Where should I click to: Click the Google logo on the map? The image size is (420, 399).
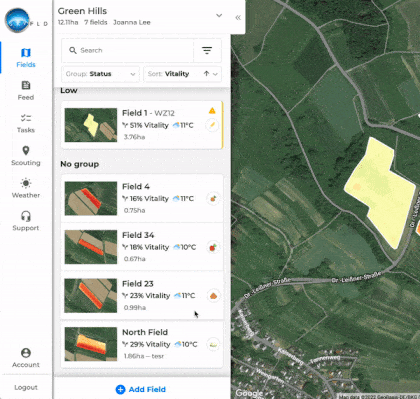tap(249, 393)
